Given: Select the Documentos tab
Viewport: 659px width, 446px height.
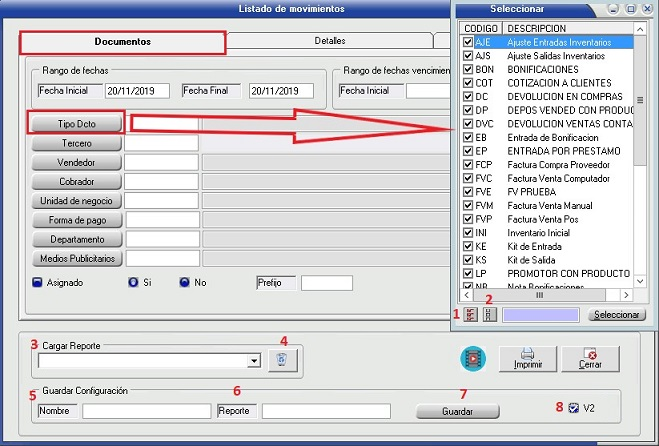Looking at the screenshot, I should pos(122,43).
